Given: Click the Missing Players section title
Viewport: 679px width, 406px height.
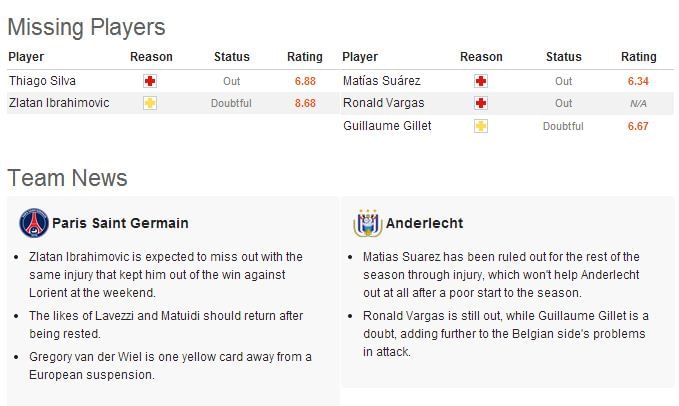Looking at the screenshot, I should point(87,27).
